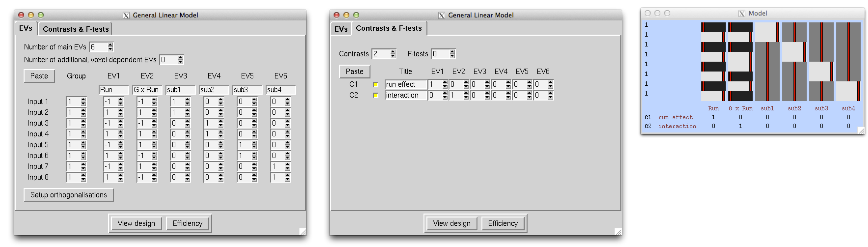Click the F-tests count stepper arrows
Screen dimensions: 868x247
(x=452, y=54)
